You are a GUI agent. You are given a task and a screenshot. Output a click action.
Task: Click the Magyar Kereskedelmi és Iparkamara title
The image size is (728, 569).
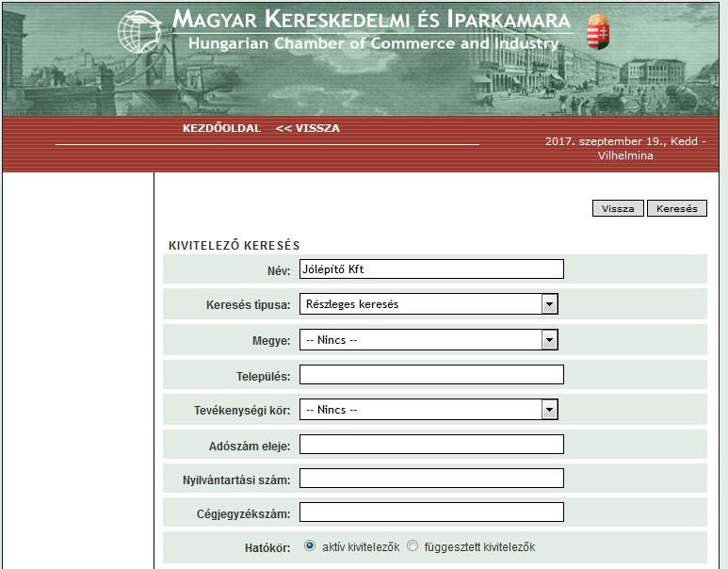tap(371, 20)
